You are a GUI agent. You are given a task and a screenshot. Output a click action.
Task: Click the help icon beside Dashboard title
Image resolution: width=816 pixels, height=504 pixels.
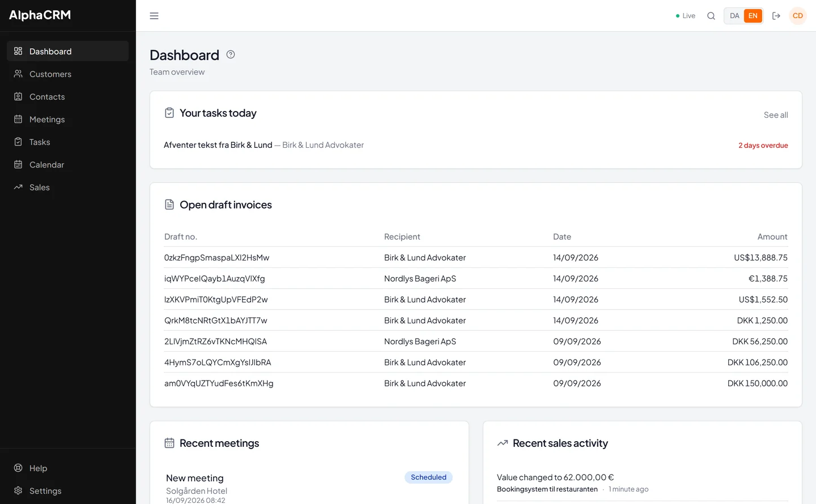click(x=231, y=54)
